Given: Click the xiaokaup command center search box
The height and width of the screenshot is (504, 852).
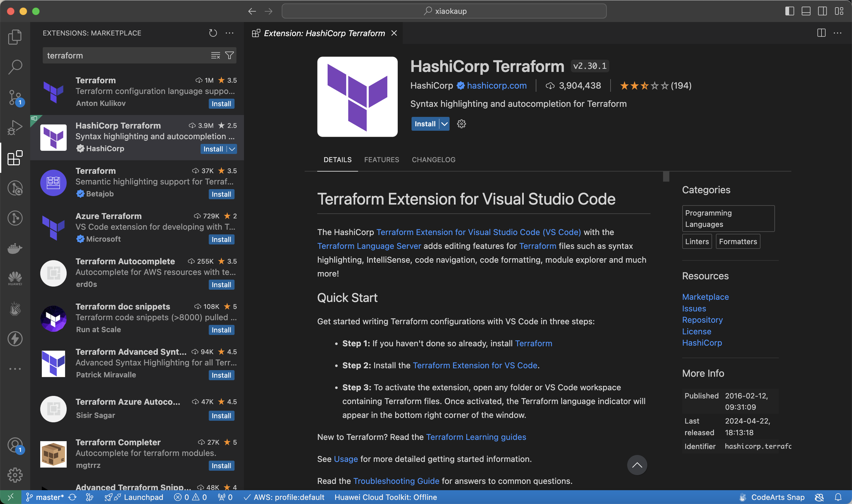Looking at the screenshot, I should [x=444, y=11].
